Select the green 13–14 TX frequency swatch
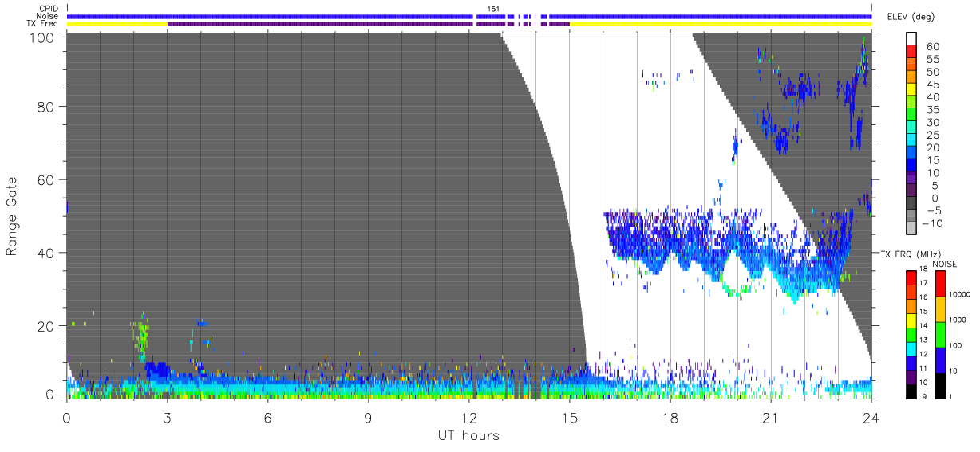The width and height of the screenshot is (980, 452). (x=912, y=333)
